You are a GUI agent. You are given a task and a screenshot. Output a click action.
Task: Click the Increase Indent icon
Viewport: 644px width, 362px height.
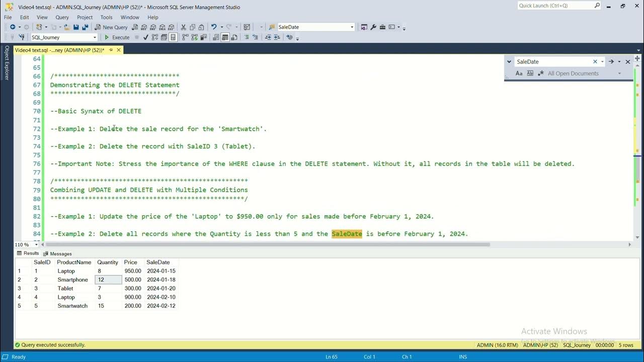277,37
